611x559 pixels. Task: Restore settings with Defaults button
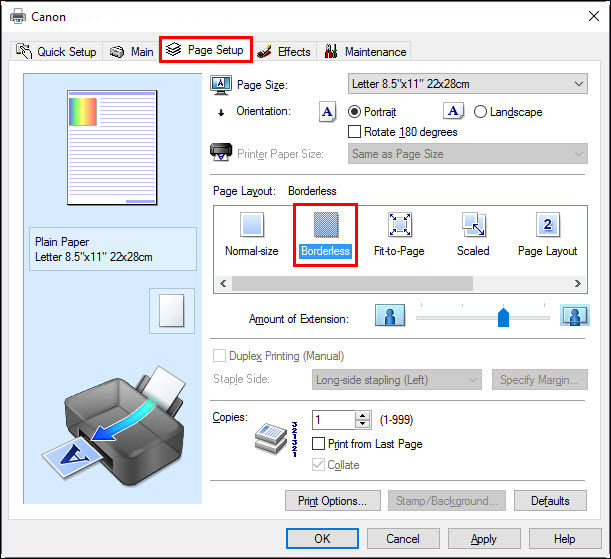tap(550, 501)
